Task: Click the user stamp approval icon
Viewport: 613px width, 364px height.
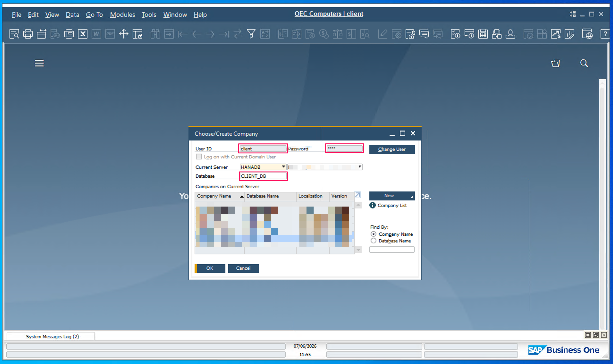Action: coord(510,34)
